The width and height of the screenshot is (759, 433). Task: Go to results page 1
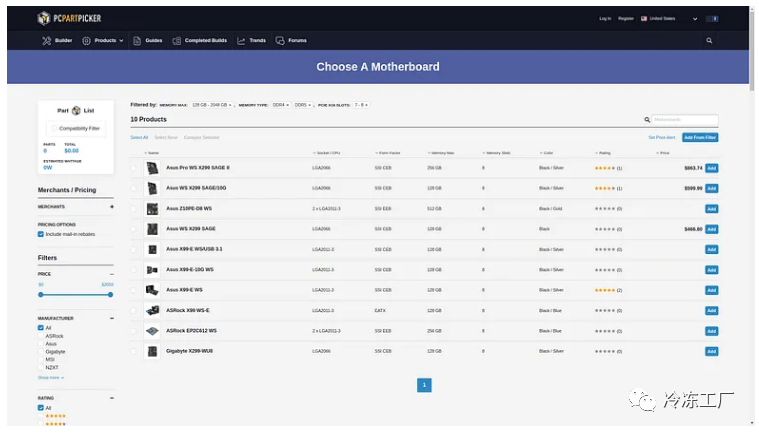coord(424,385)
